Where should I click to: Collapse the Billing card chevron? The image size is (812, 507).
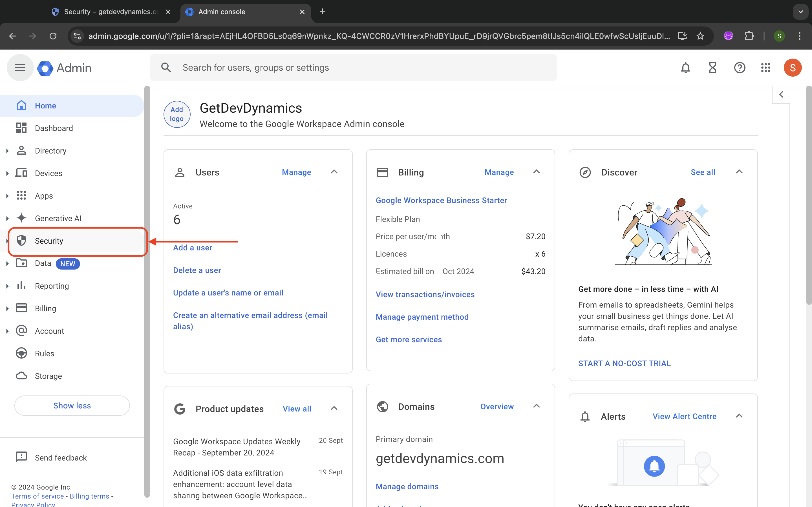coord(536,172)
